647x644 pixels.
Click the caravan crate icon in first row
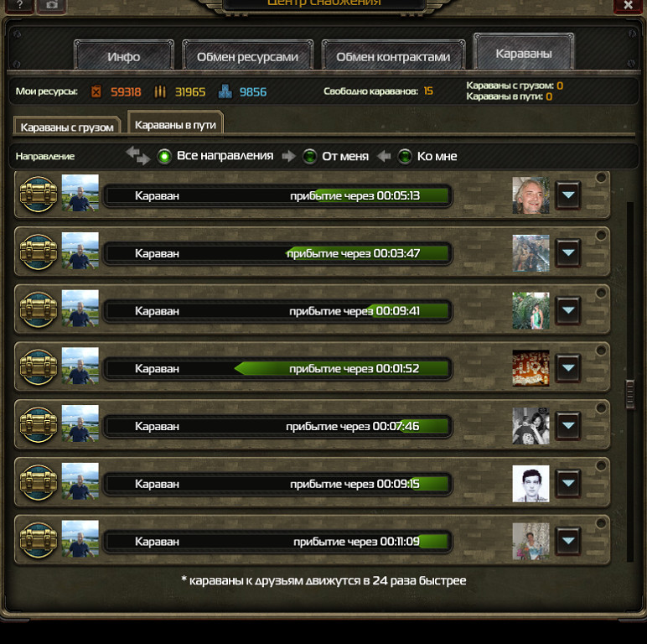pos(39,194)
